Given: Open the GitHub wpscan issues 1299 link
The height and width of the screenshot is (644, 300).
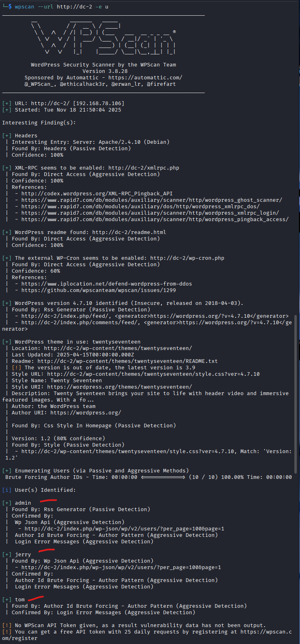Looking at the screenshot, I should 98,290.
